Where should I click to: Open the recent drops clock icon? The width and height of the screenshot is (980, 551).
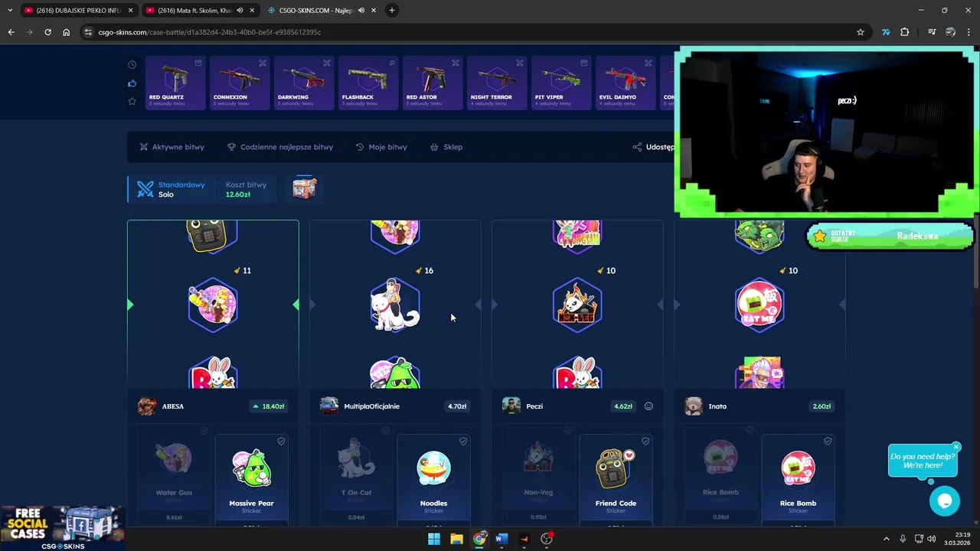click(132, 65)
